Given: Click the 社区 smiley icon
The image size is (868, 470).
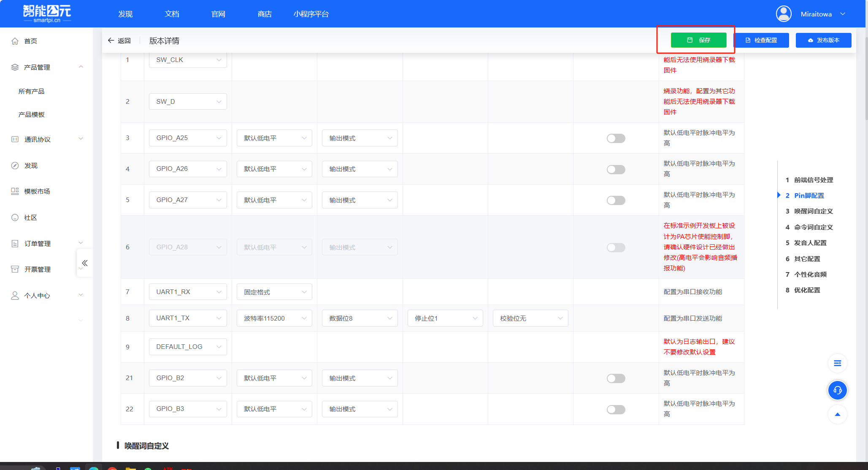Looking at the screenshot, I should (15, 217).
